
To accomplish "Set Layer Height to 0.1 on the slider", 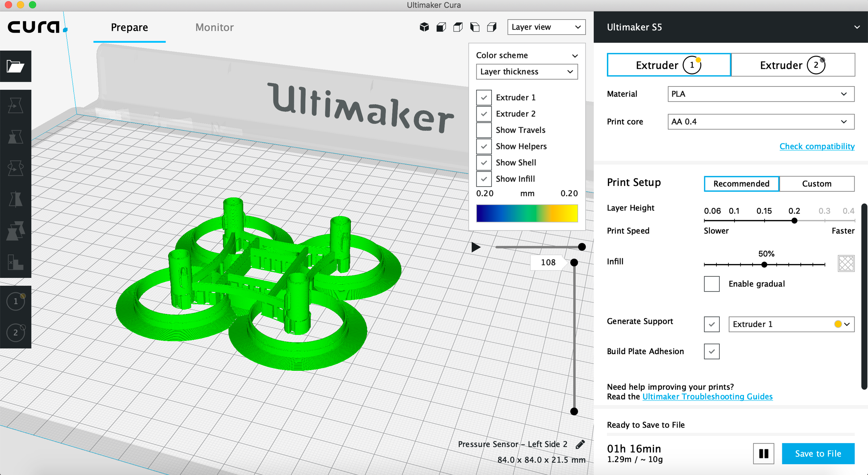I will tap(734, 220).
